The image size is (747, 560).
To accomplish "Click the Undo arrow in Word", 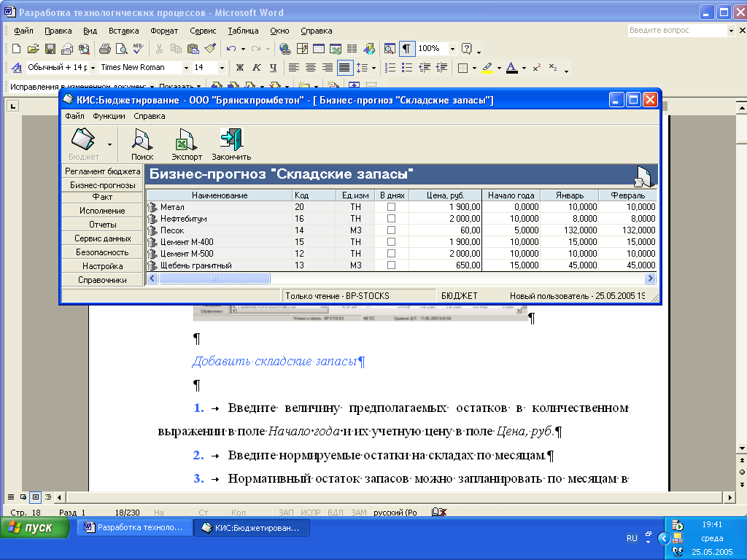I will click(x=231, y=49).
